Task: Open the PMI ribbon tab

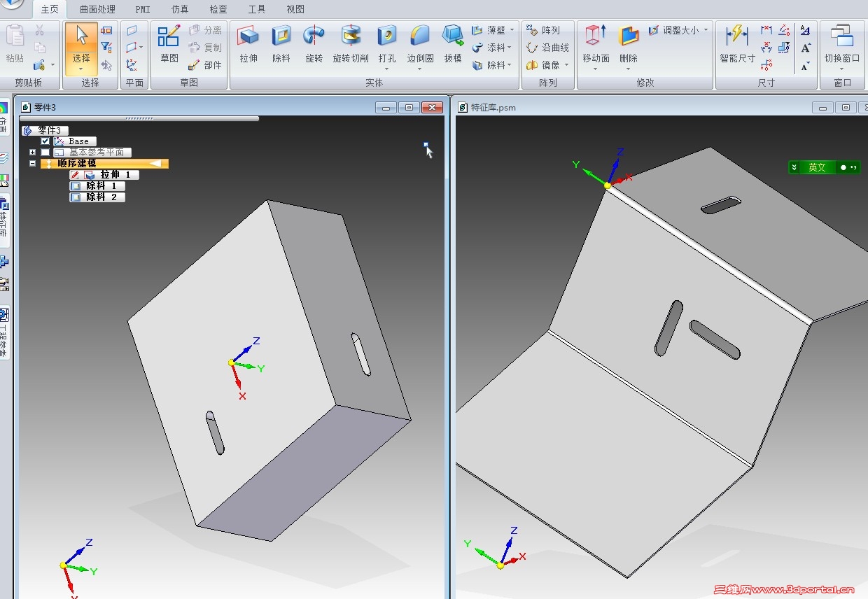Action: (143, 9)
